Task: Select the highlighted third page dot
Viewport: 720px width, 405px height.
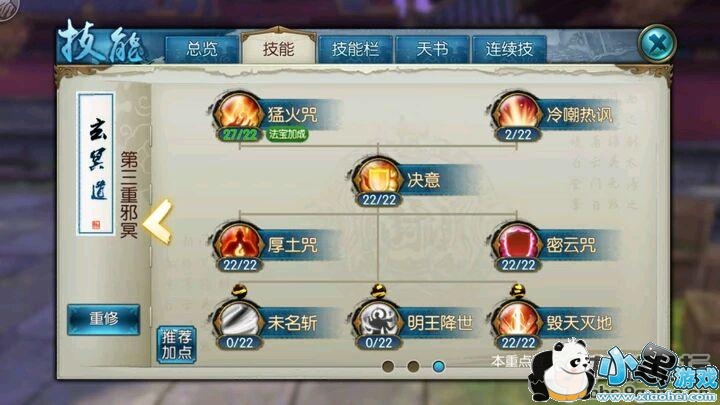Action: tap(439, 366)
